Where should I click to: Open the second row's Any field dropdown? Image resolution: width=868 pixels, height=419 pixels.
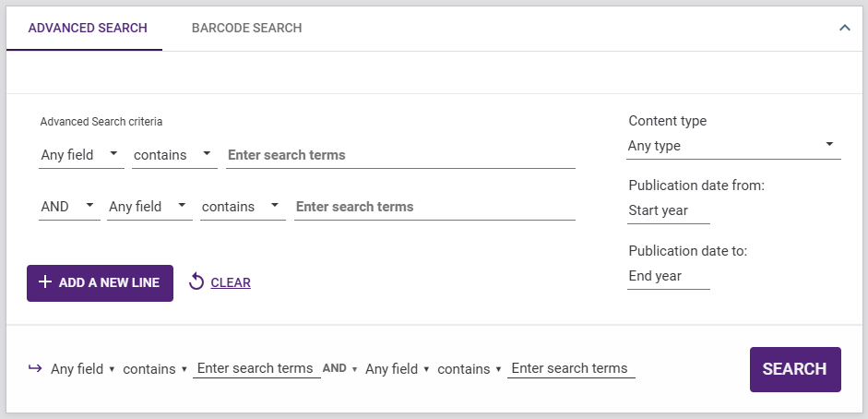[x=149, y=207]
